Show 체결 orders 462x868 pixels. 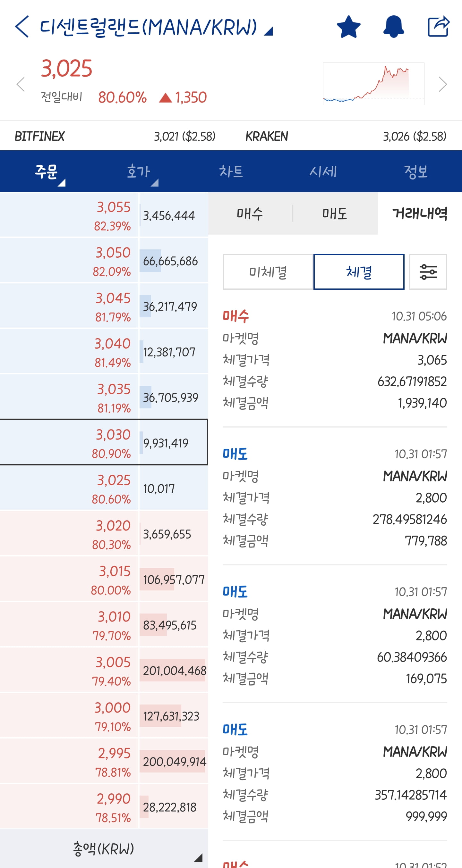tap(359, 272)
